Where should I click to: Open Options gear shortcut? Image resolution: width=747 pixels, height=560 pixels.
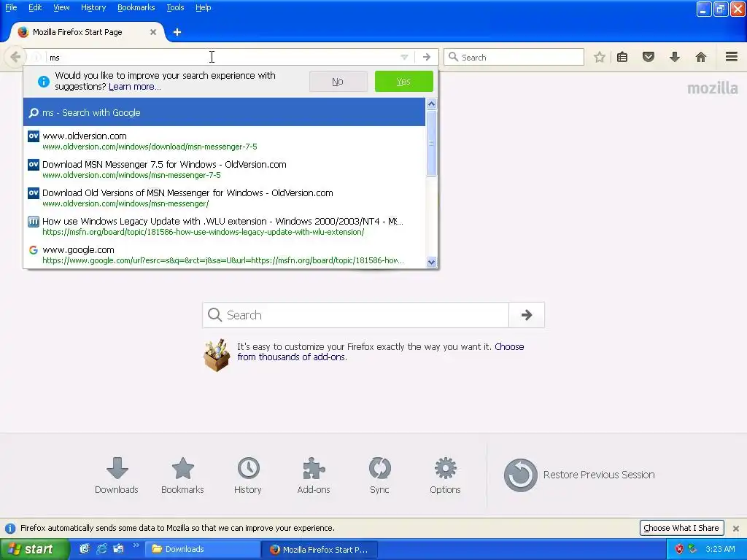tap(445, 475)
